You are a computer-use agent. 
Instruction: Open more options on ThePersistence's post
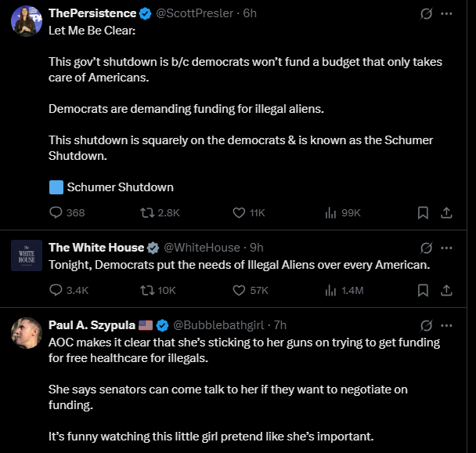point(447,13)
